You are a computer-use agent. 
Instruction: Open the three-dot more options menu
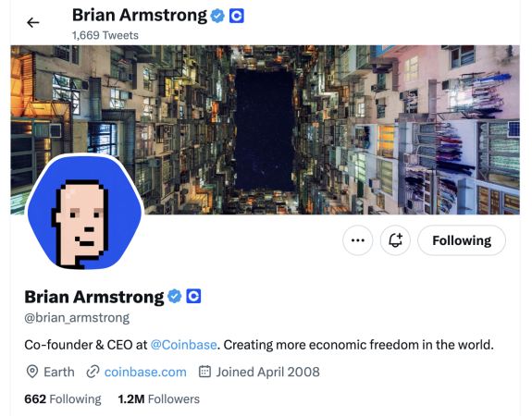pos(358,240)
